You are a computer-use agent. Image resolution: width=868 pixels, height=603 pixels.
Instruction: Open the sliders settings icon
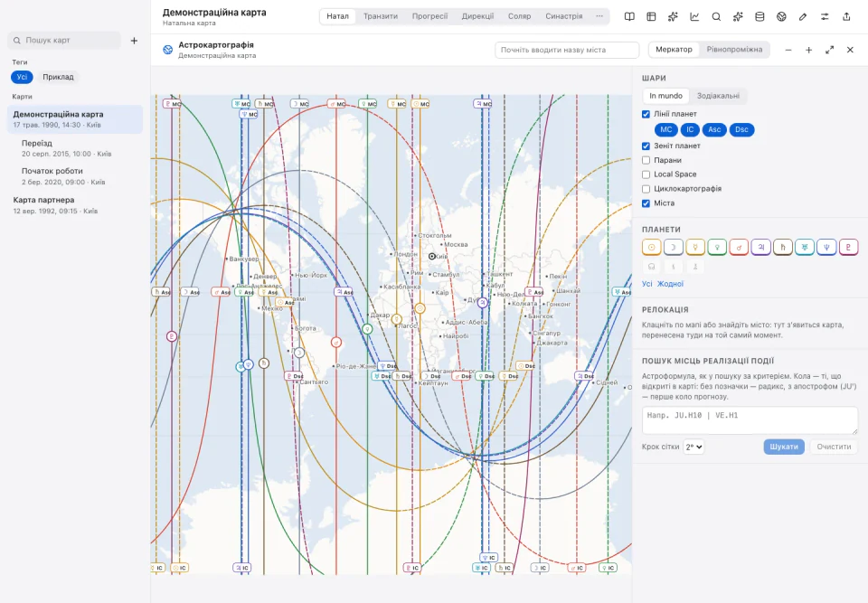[x=825, y=16]
